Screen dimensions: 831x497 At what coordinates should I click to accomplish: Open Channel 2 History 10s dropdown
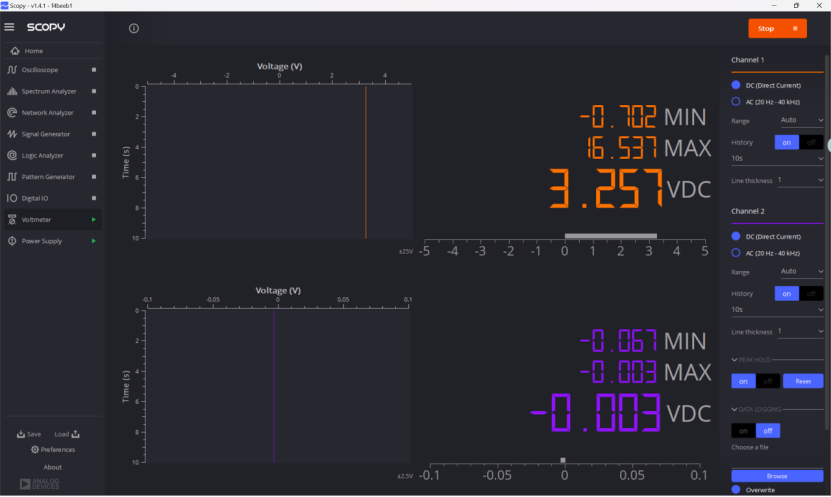pyautogui.click(x=777, y=309)
